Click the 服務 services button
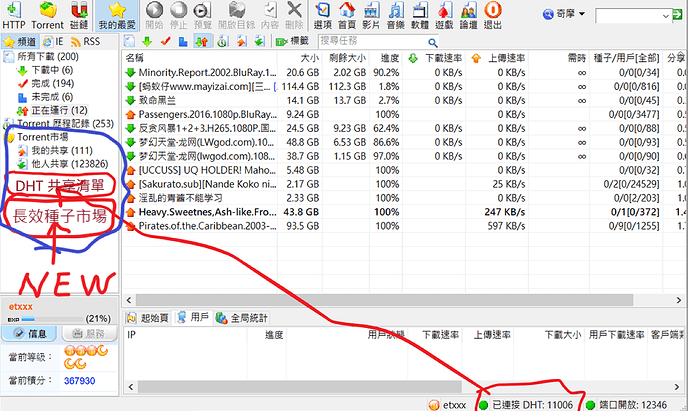This screenshot has width=690, height=411. click(89, 334)
